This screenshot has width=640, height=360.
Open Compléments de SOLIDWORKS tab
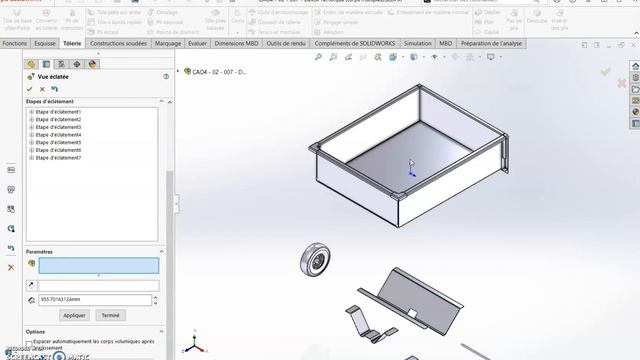pos(355,43)
